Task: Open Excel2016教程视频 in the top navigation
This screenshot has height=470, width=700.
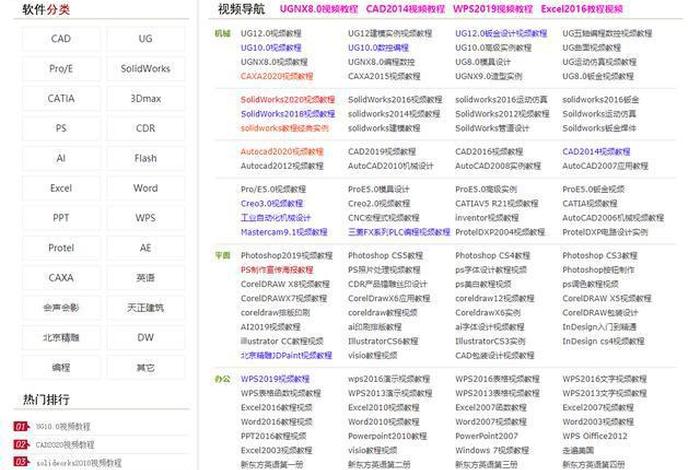Action: click(582, 9)
